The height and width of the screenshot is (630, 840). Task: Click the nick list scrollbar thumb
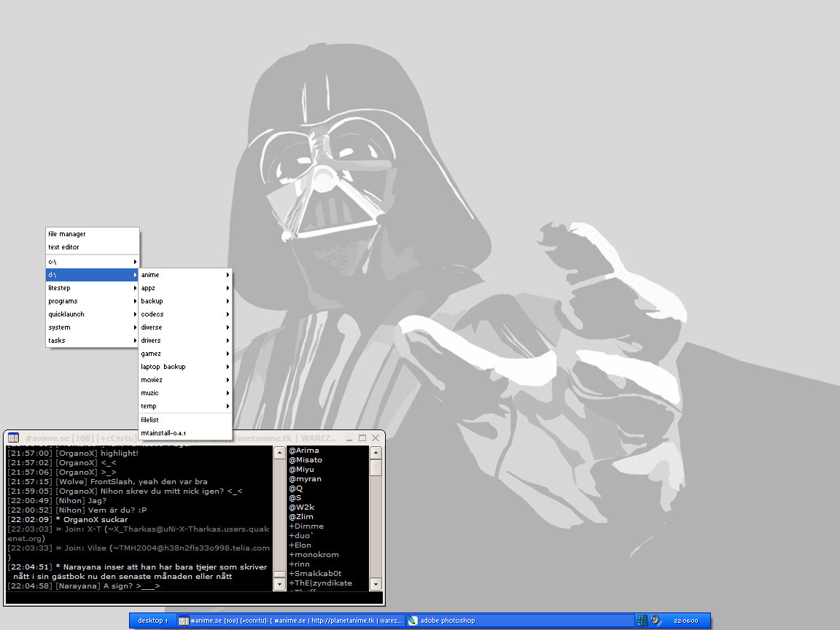point(376,467)
